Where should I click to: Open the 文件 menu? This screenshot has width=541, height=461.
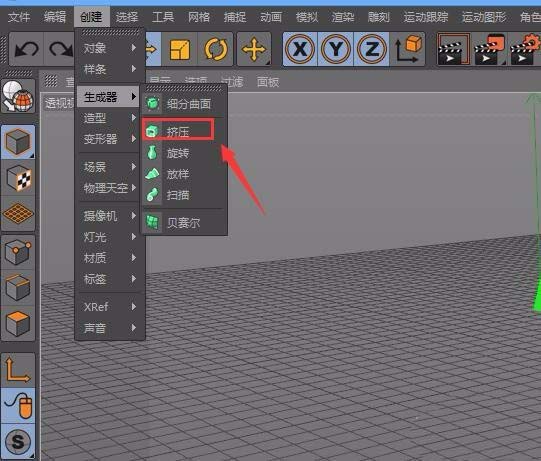coord(19,17)
